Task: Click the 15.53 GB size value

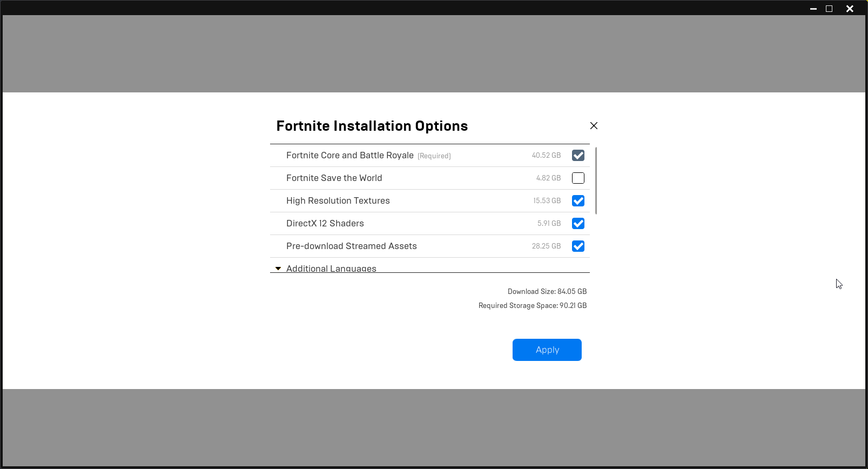Action: (547, 201)
